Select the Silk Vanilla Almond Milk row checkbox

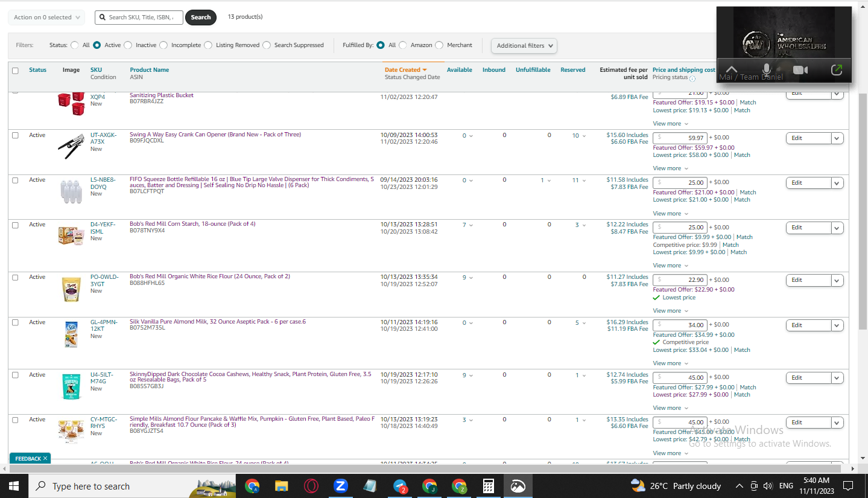tap(15, 322)
